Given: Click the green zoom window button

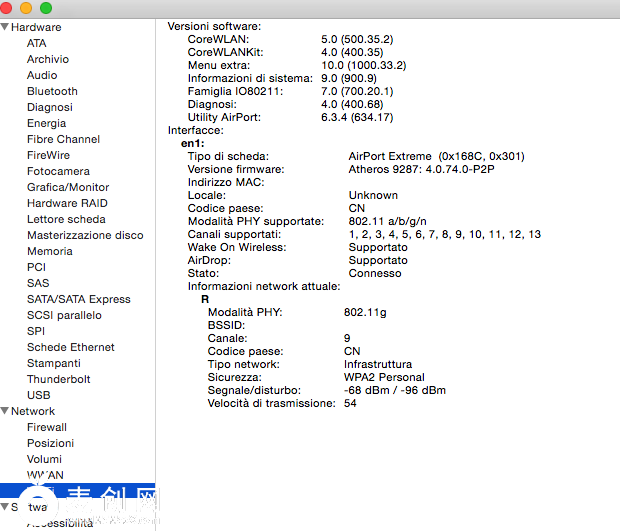Looking at the screenshot, I should pos(46,8).
